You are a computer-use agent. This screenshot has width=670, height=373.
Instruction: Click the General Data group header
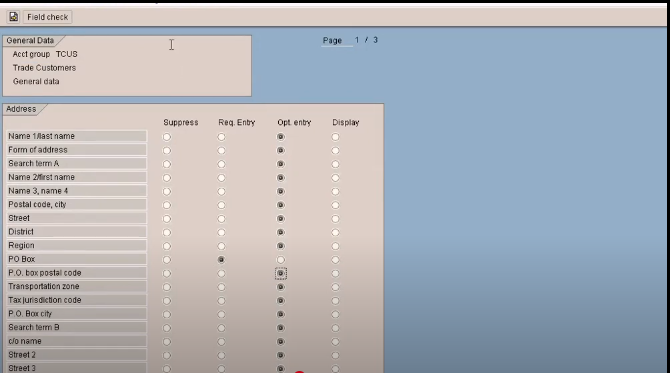(30, 41)
